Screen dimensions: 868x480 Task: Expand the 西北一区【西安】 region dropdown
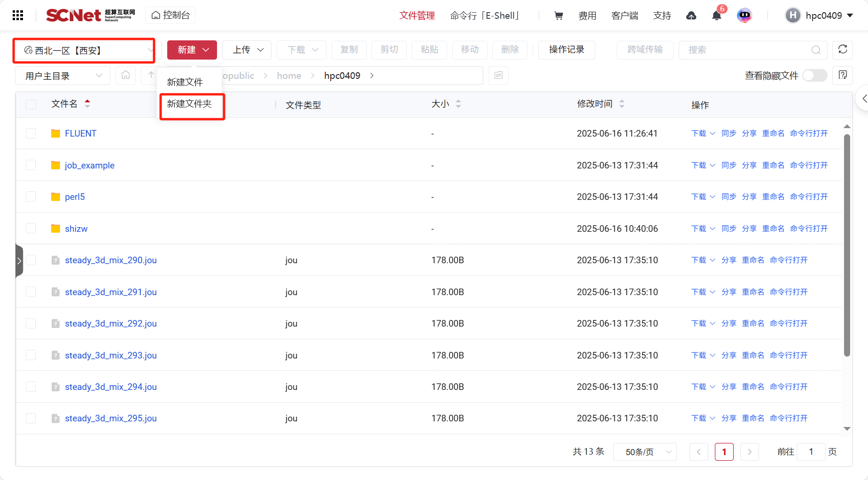(x=85, y=50)
